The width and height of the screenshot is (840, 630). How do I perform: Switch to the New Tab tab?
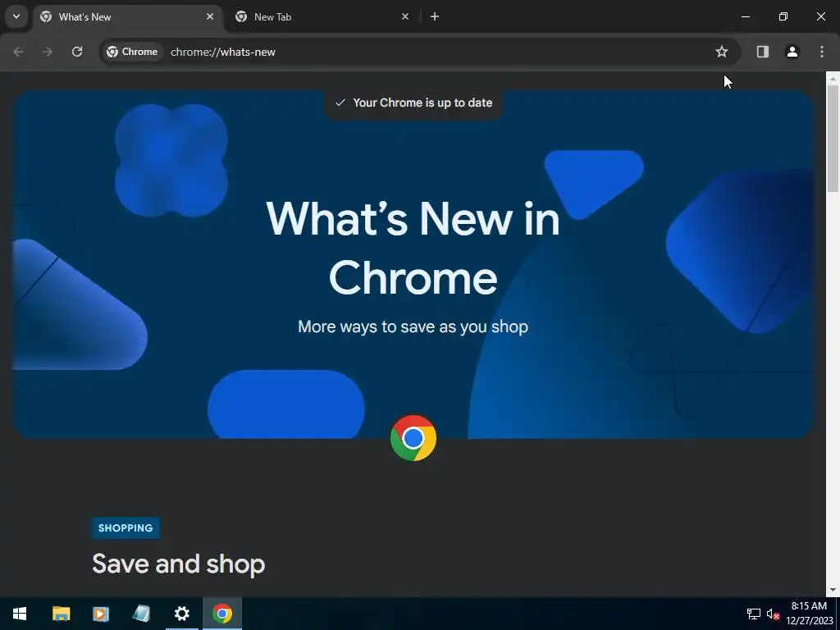322,16
